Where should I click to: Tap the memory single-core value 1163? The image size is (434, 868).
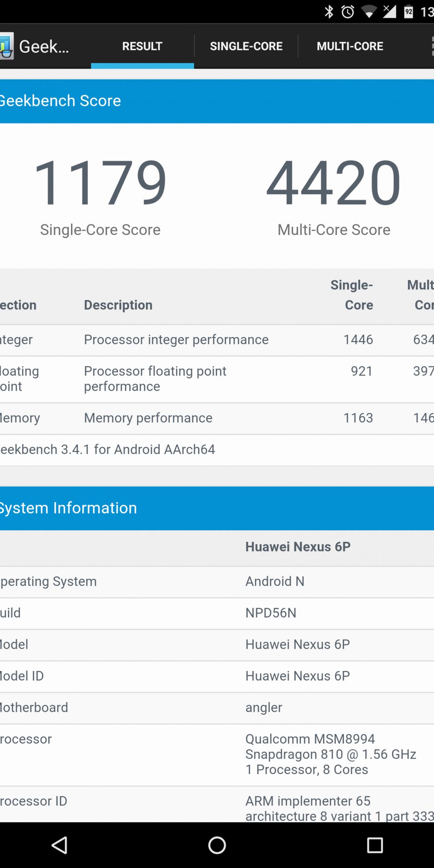pyautogui.click(x=358, y=418)
